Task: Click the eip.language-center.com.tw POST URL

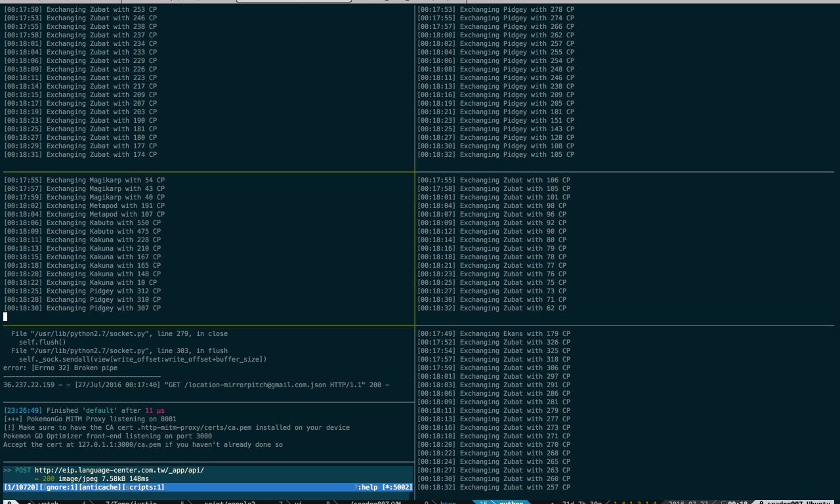Action: click(x=119, y=470)
